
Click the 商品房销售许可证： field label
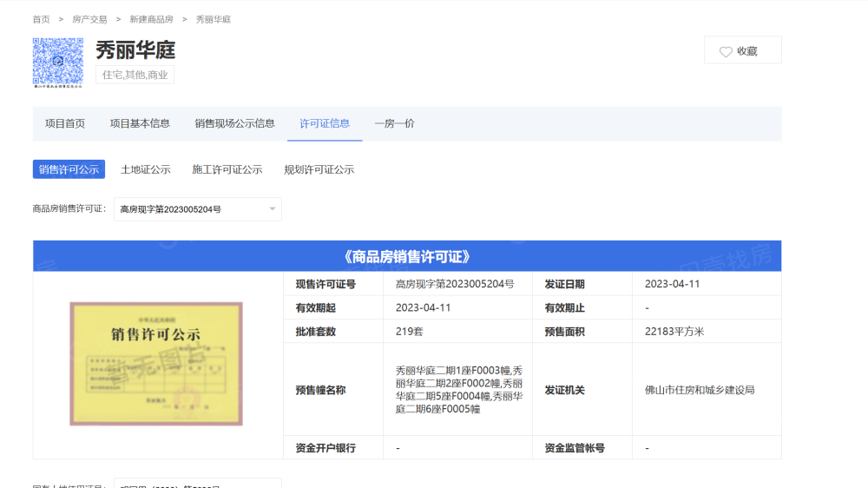tap(69, 208)
